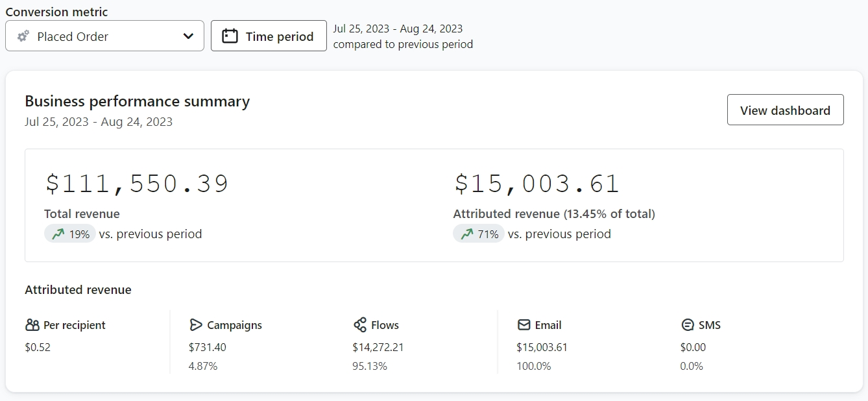Open the Time period picker

point(269,36)
